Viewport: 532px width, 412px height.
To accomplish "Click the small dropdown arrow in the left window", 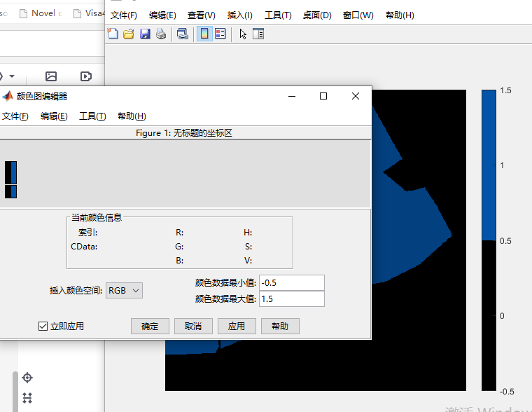I will tap(12, 76).
